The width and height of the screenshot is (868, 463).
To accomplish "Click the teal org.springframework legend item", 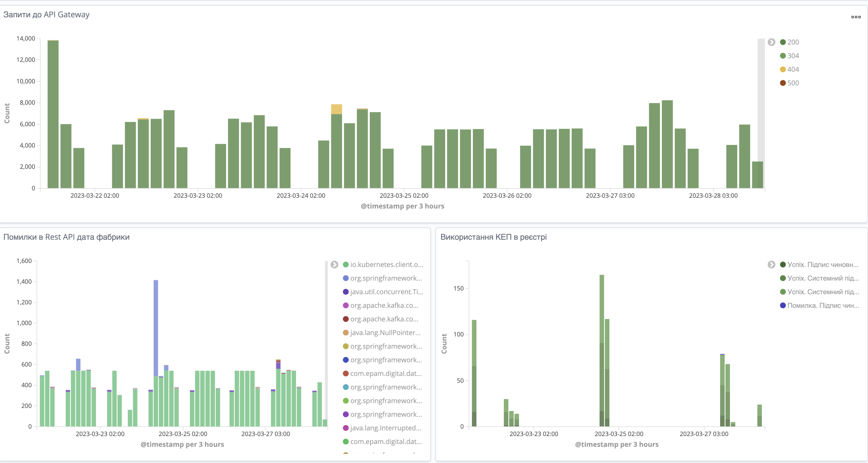I will [x=382, y=387].
